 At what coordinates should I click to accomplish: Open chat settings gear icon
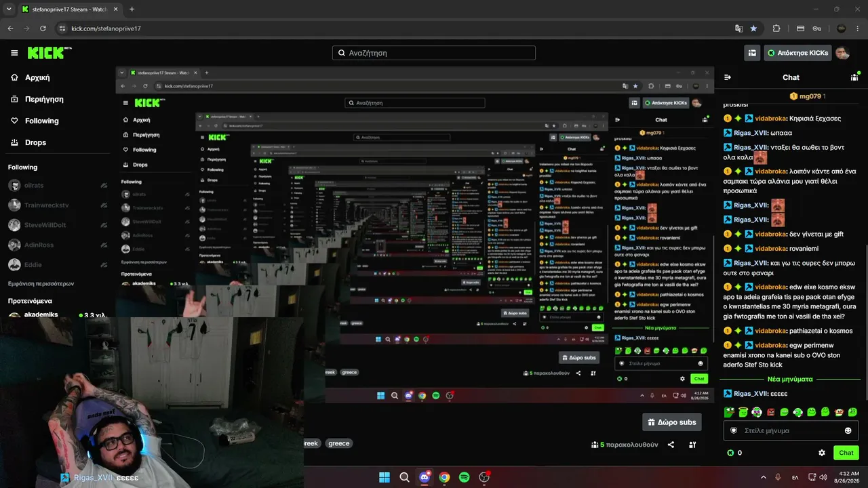click(822, 453)
